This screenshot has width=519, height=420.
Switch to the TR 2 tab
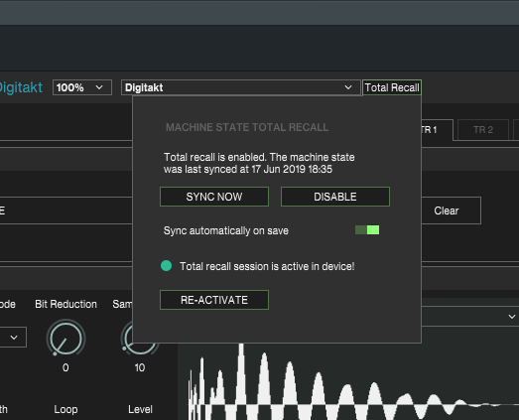pyautogui.click(x=483, y=130)
